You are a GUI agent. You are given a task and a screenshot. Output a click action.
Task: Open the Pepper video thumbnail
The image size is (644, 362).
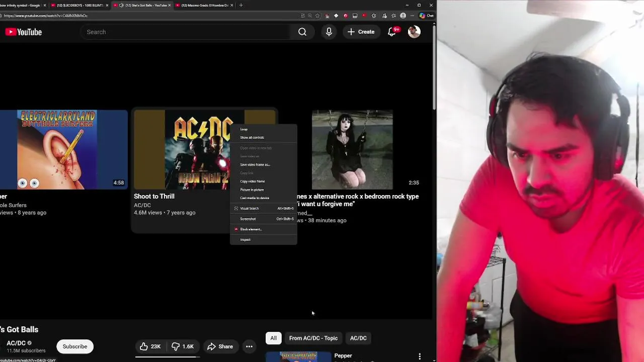[298, 356]
